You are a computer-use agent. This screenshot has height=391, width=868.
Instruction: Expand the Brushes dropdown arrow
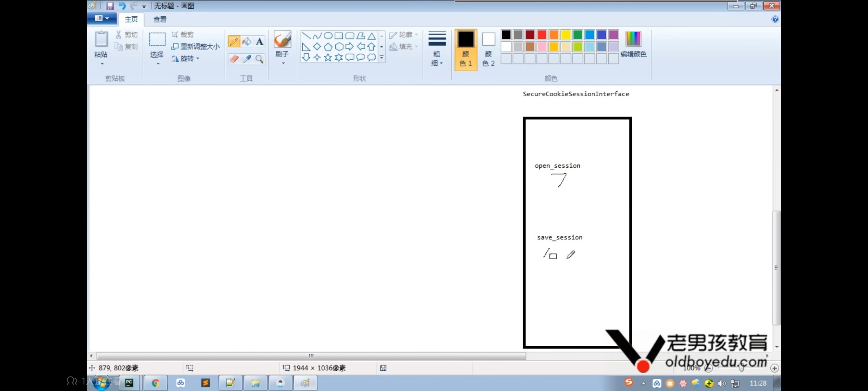tap(283, 63)
